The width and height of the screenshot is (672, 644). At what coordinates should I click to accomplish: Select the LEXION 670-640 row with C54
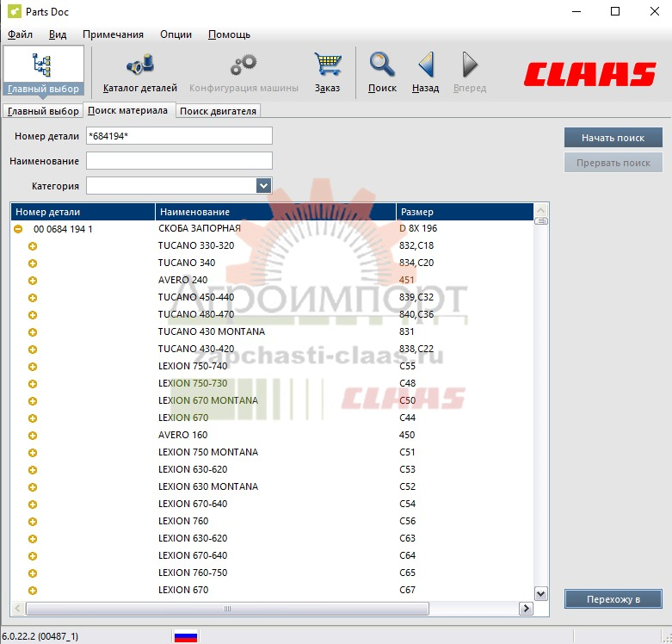click(272, 504)
